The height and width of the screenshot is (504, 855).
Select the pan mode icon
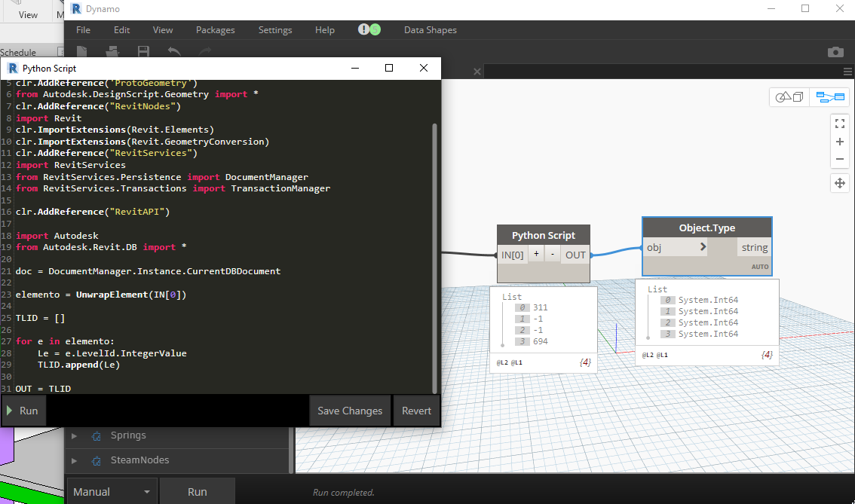[x=840, y=183]
